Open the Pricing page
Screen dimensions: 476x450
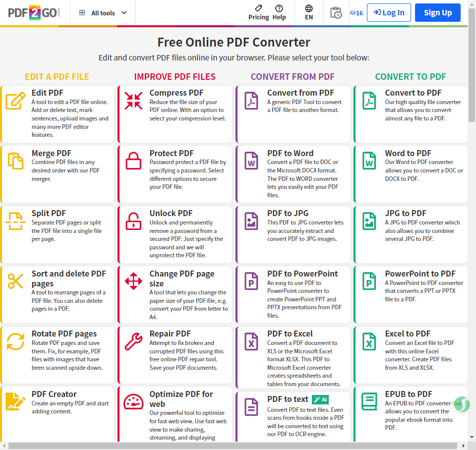pyautogui.click(x=259, y=13)
